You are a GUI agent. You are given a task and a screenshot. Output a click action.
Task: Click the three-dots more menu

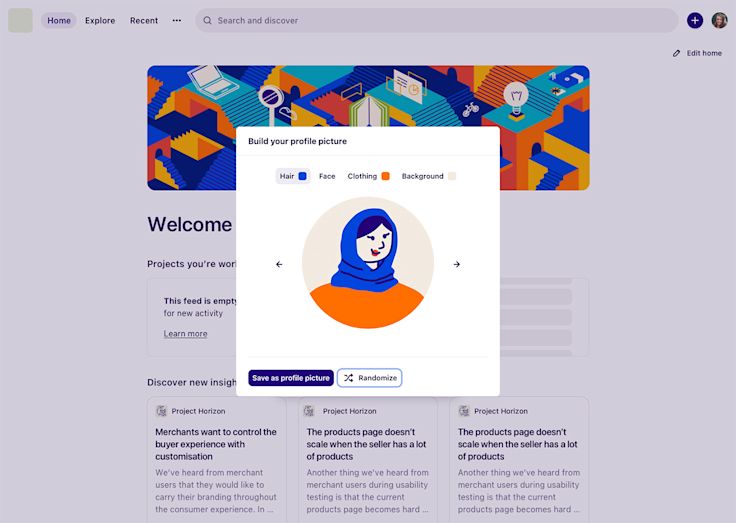(176, 20)
